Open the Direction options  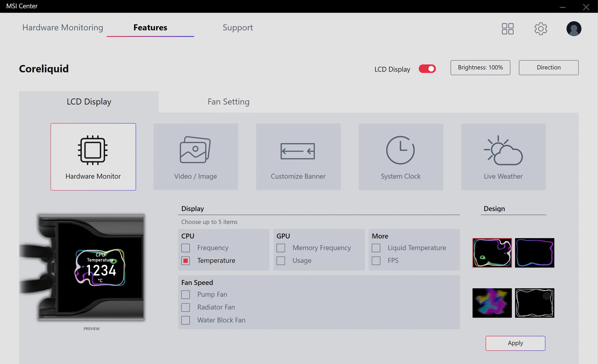[x=549, y=68]
